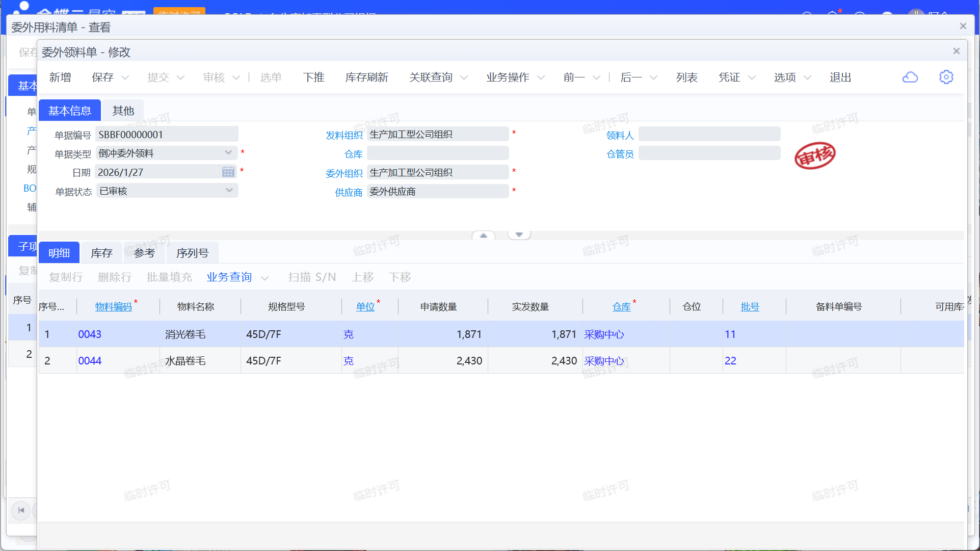Switch to the 序列号 tab

[192, 253]
